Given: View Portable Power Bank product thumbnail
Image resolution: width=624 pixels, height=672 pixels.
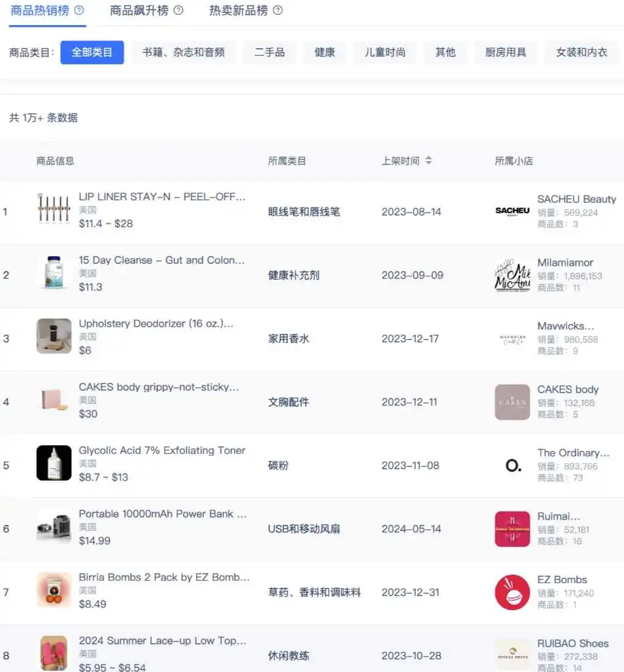Looking at the screenshot, I should point(54,526).
